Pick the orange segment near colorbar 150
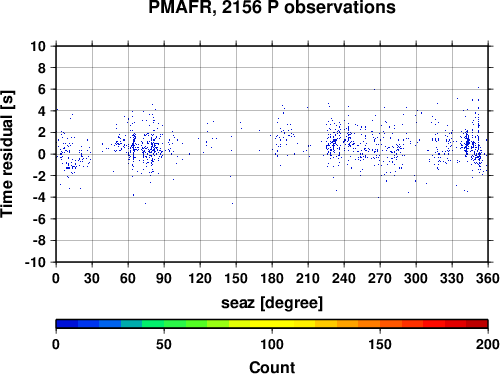The image size is (500, 374). point(380,324)
